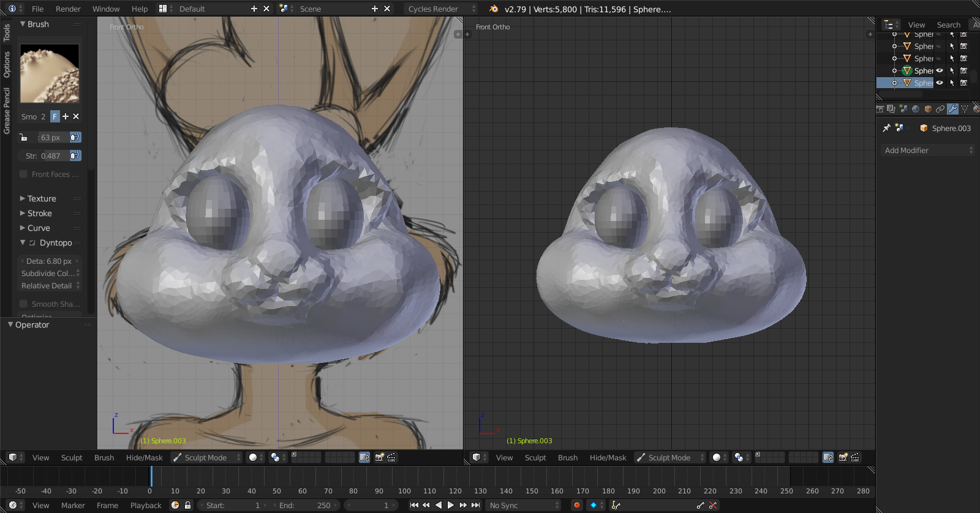The image size is (980, 513).
Task: Toggle fake user F for brush
Action: pyautogui.click(x=55, y=116)
